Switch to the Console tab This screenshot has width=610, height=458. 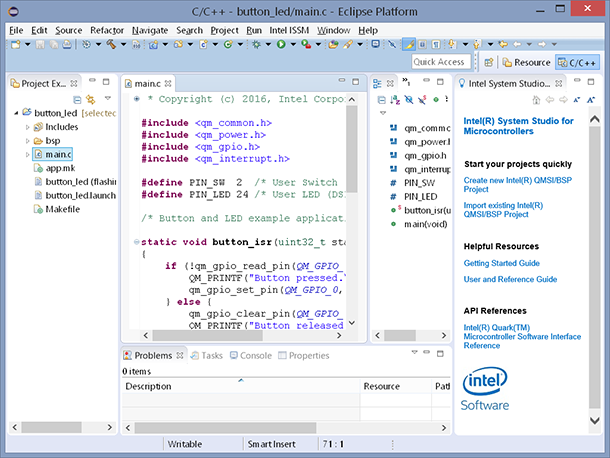point(255,355)
